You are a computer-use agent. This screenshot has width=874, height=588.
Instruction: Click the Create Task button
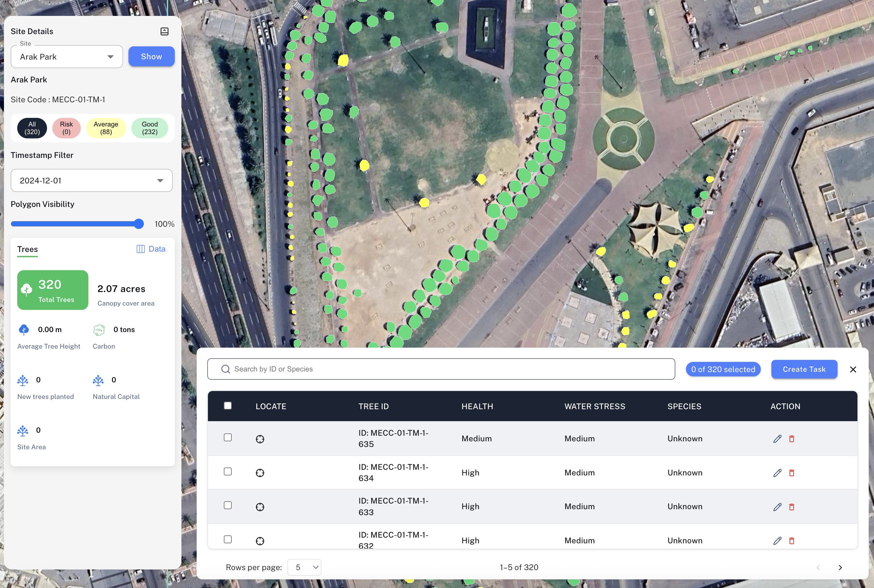(804, 369)
